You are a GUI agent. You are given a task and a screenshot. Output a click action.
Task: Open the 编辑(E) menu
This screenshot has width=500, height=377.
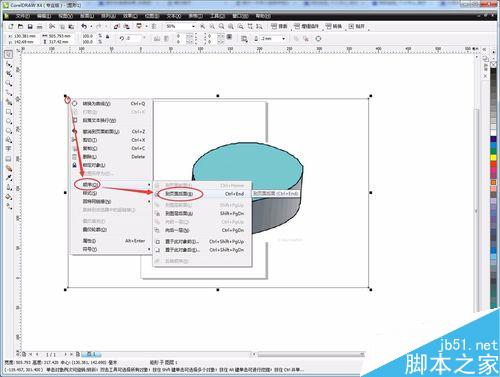tap(44, 16)
